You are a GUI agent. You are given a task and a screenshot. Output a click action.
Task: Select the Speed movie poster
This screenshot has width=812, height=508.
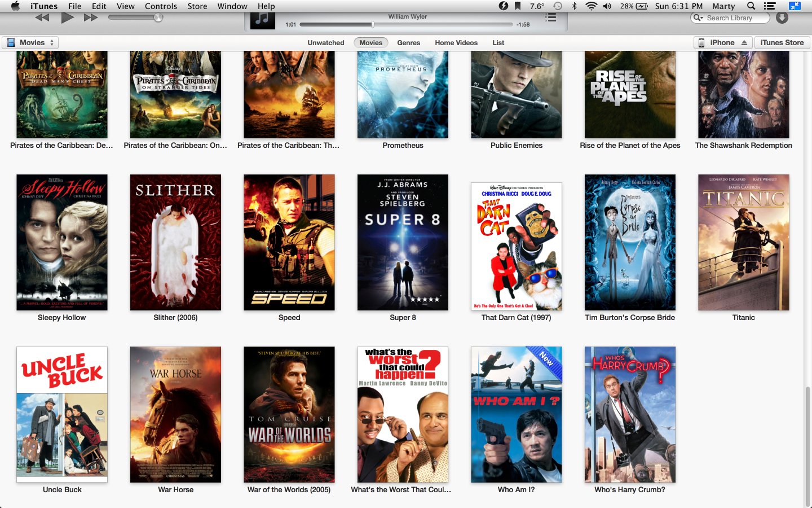click(289, 242)
